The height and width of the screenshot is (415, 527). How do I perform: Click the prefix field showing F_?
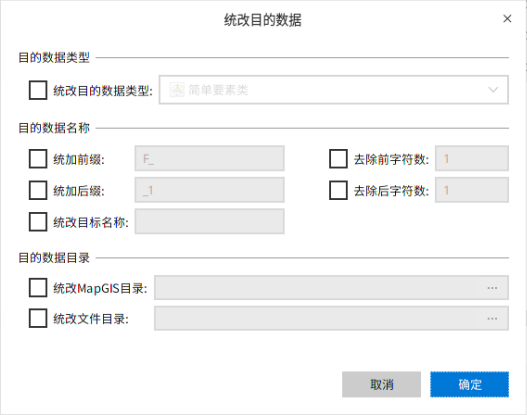click(x=209, y=158)
